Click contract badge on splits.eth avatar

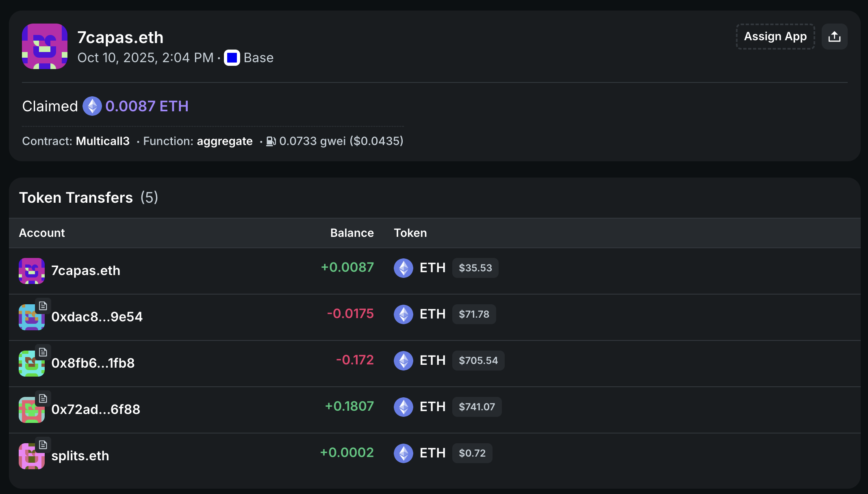point(43,445)
